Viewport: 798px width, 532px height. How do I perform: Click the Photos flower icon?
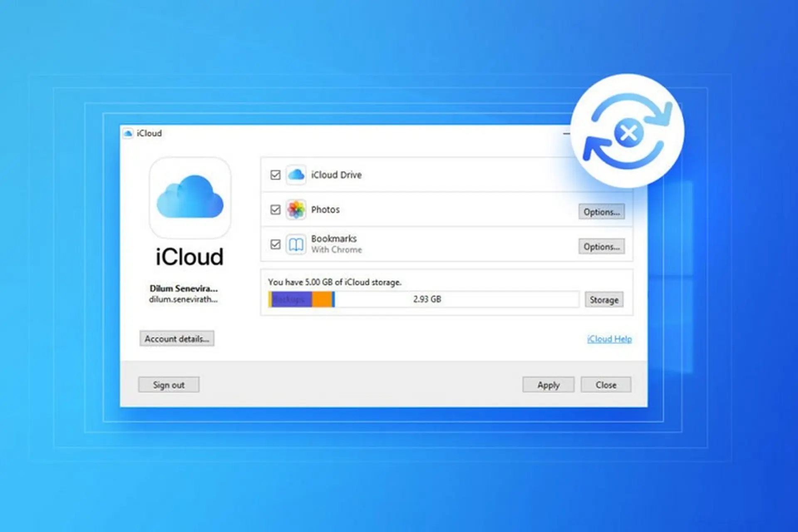click(296, 209)
